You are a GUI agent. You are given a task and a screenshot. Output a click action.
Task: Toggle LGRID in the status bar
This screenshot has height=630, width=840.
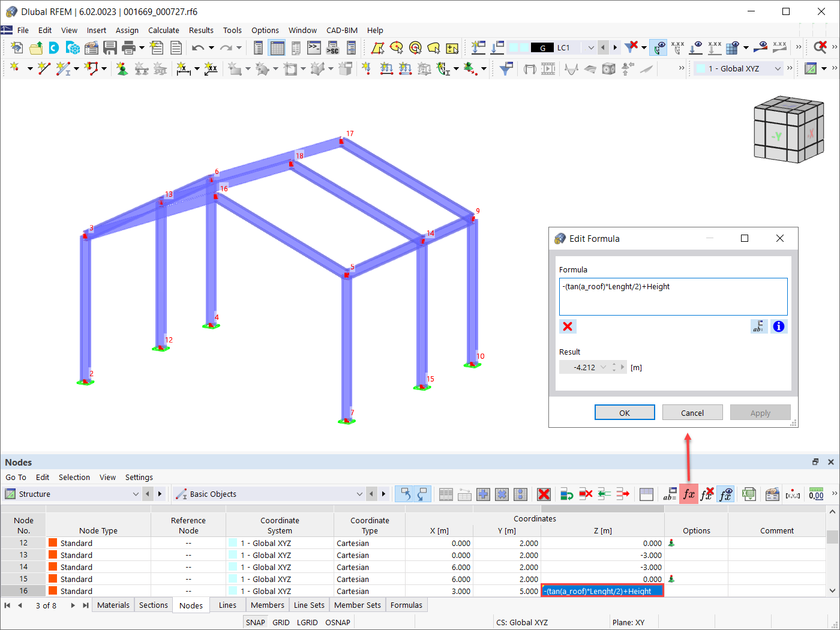[307, 622]
